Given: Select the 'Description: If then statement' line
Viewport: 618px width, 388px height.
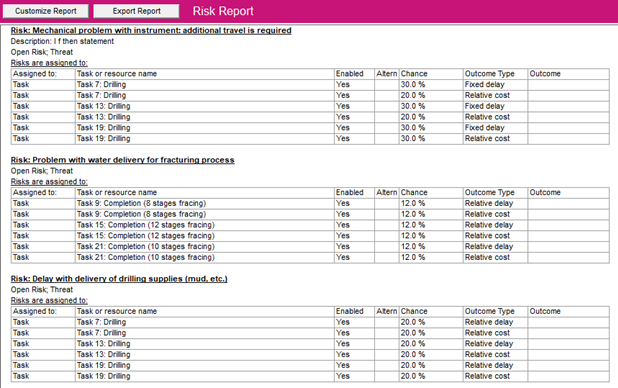Looking at the screenshot, I should click(x=62, y=41).
